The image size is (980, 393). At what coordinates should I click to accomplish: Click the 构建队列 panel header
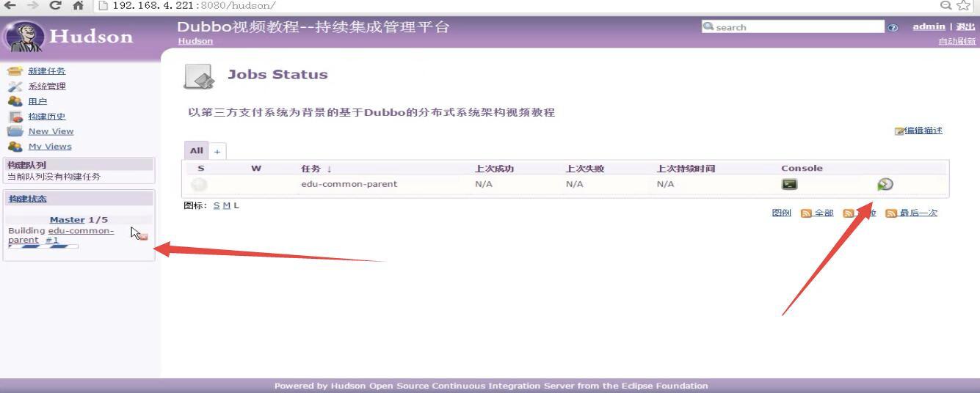point(79,164)
